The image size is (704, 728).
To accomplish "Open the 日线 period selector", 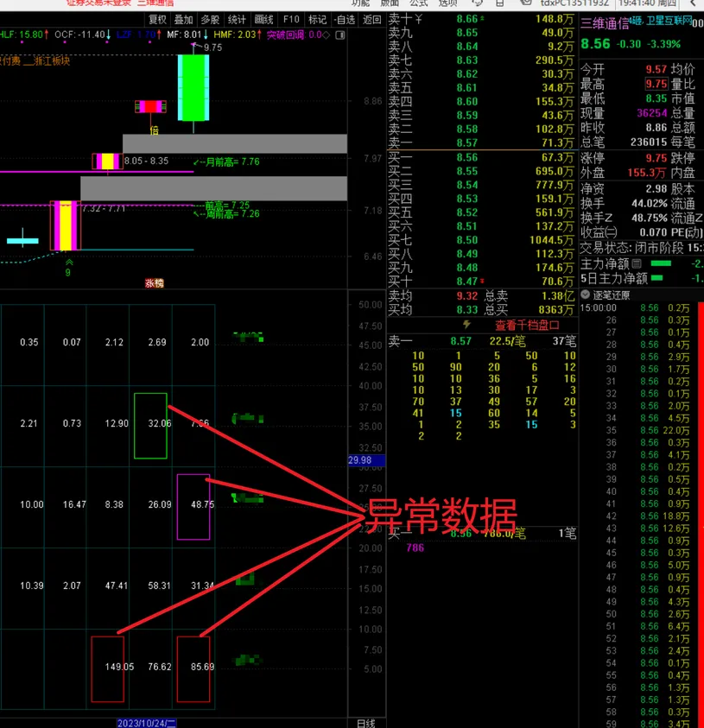I will [x=366, y=722].
